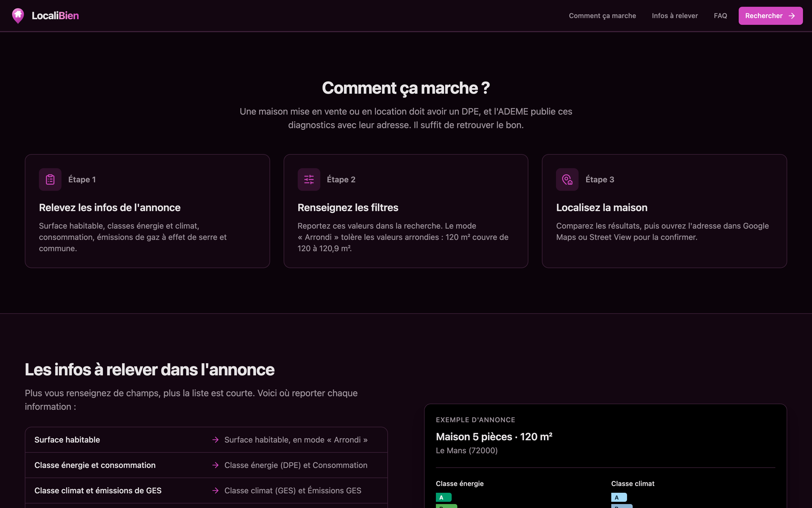This screenshot has width=812, height=508.
Task: Click the Classe énergie label in example card
Action: [x=459, y=483]
